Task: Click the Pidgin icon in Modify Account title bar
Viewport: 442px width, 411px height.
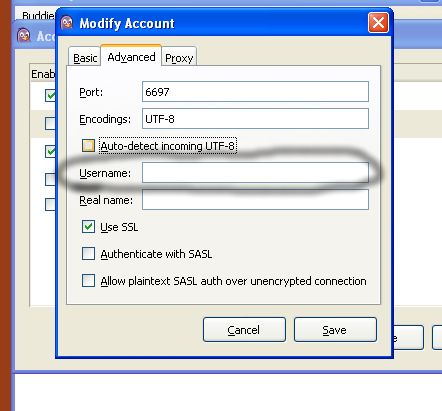Action: pyautogui.click(x=67, y=23)
